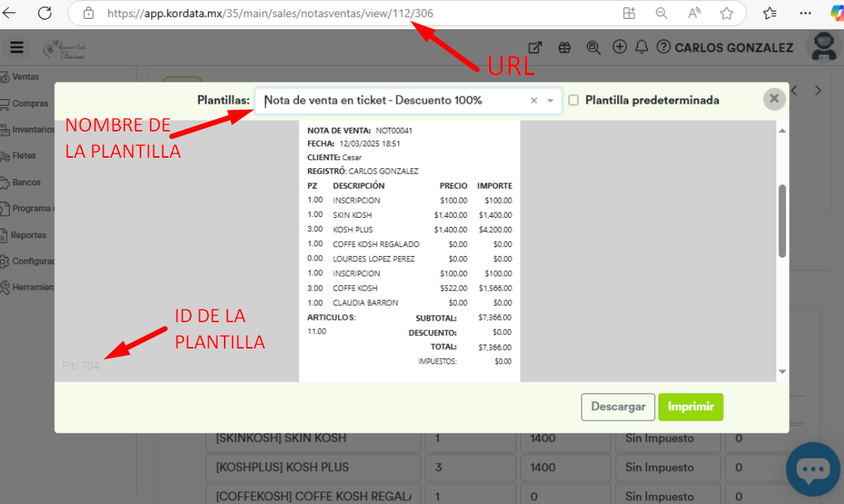The width and height of the screenshot is (844, 504).
Task: Open the Ventas sidebar menu
Action: coord(25,77)
